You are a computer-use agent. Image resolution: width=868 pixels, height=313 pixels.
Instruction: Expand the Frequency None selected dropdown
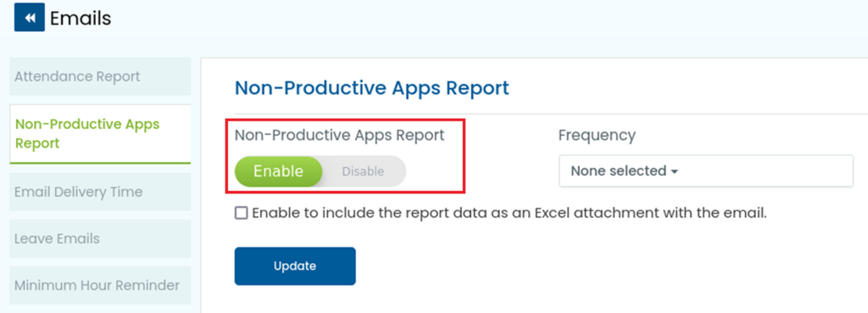(x=706, y=170)
